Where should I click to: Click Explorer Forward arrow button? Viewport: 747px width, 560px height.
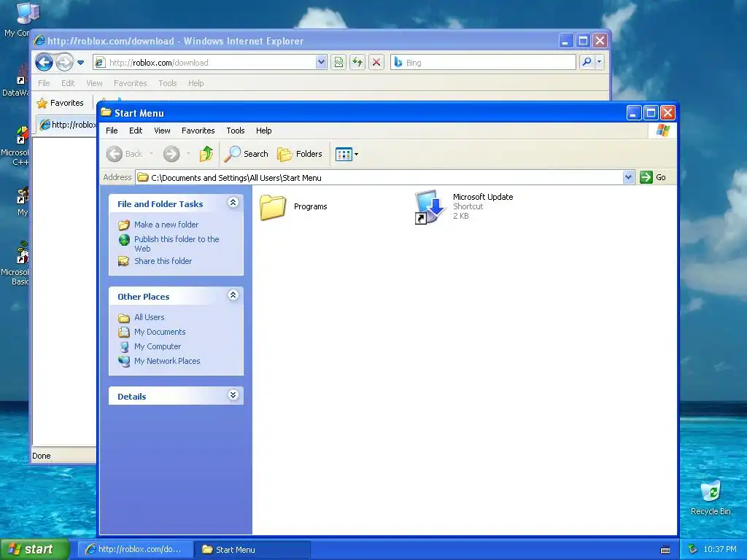point(171,154)
